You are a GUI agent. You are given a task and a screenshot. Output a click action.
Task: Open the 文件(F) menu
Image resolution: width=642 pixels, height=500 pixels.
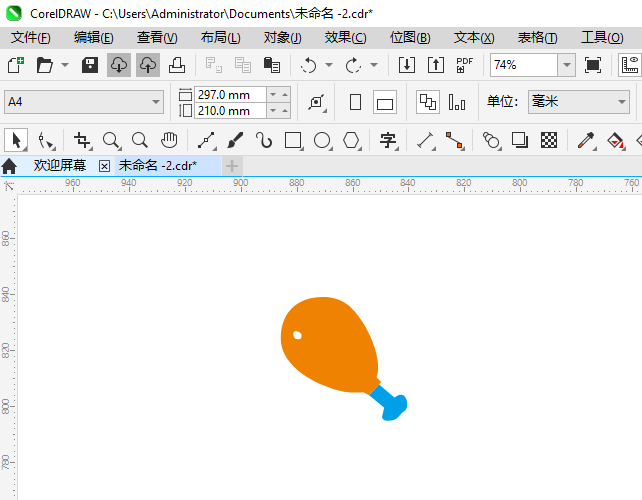tap(31, 38)
